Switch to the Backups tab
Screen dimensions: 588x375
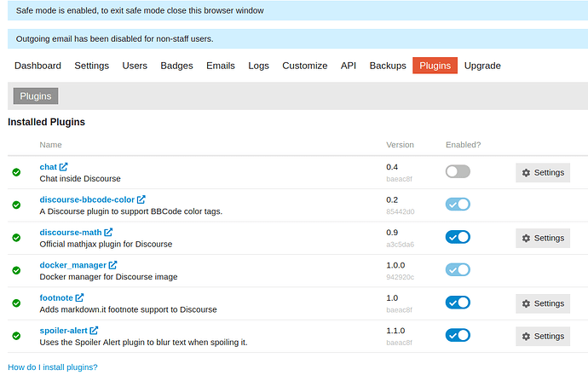pyautogui.click(x=388, y=66)
